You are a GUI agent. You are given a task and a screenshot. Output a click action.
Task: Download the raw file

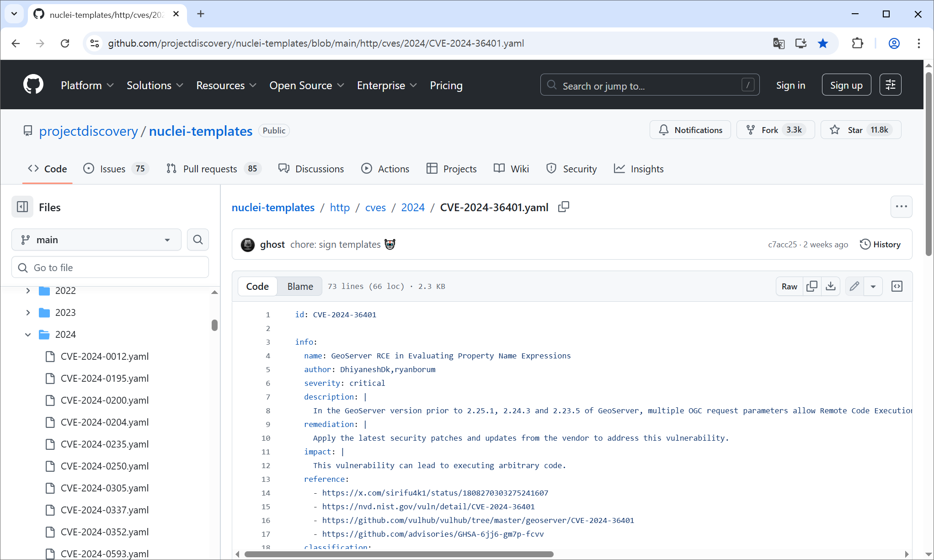pos(831,286)
